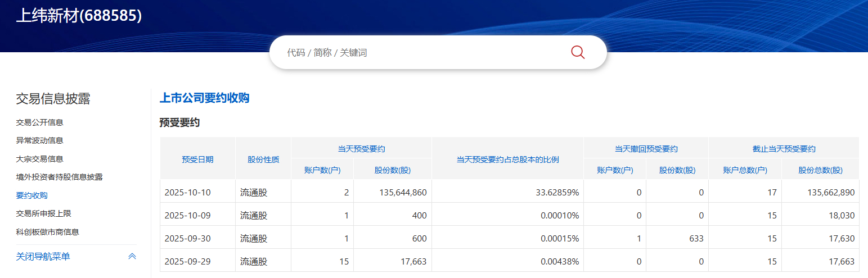This screenshot has height=278, width=868.
Task: Click the 33.62859% ratio cell
Action: (x=507, y=192)
